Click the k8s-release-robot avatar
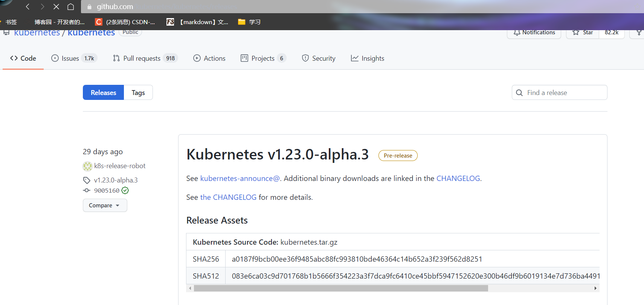 [x=87, y=166]
